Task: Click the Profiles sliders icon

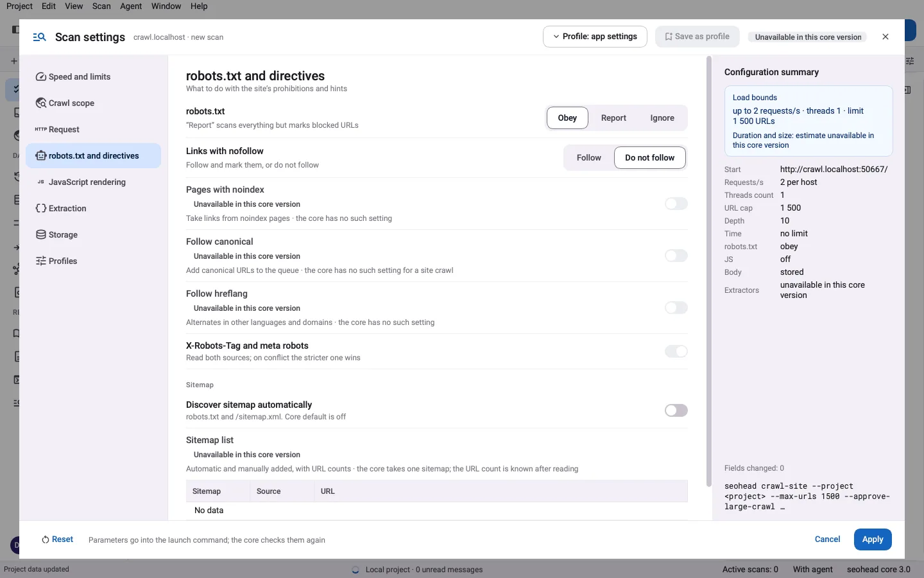Action: 41,261
